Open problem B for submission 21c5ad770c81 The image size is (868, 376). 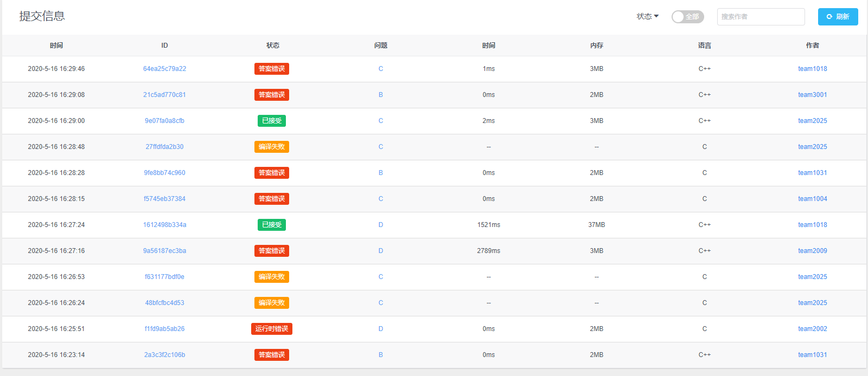click(381, 95)
